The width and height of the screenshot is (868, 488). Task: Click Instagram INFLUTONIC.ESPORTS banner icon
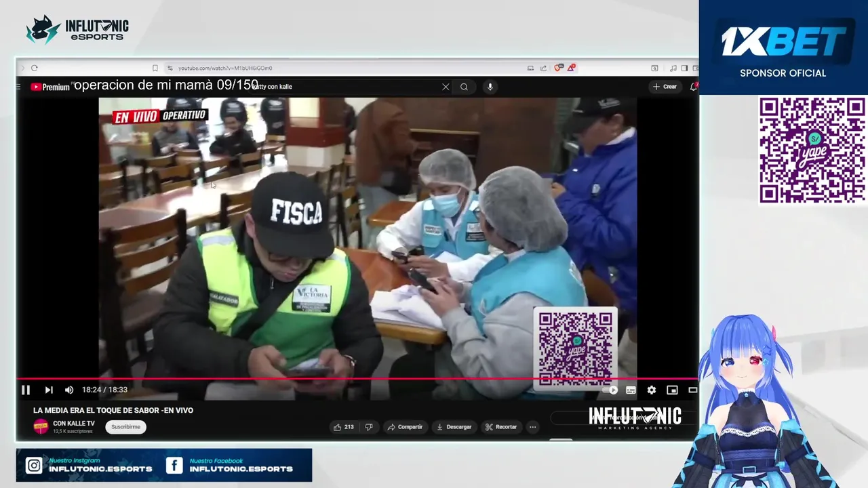pos(34,466)
